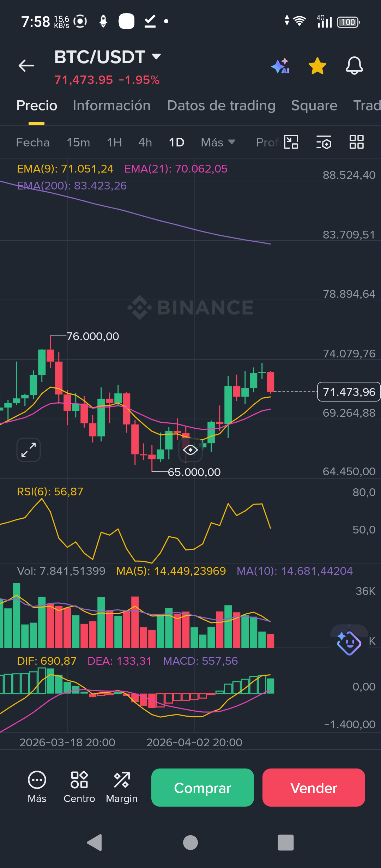Tap the floating assistant robot icon
Viewport: 381px width, 868px height.
[x=349, y=643]
